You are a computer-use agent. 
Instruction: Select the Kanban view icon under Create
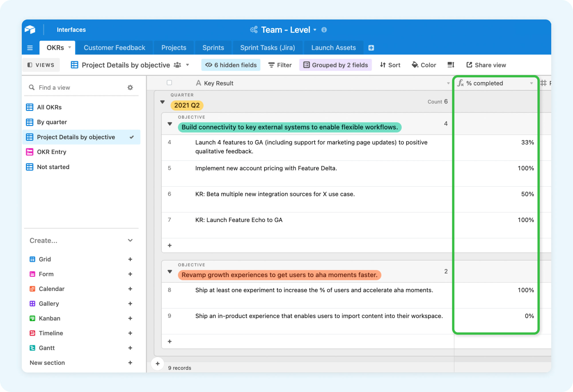(x=32, y=318)
